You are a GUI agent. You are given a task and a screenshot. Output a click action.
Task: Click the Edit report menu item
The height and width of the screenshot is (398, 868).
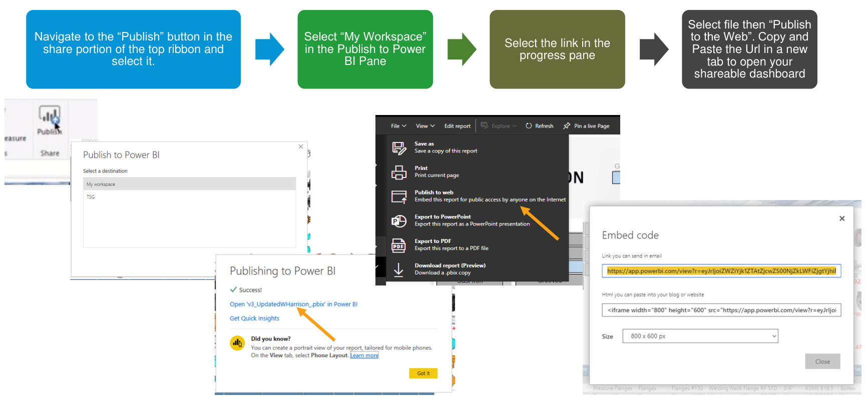457,126
